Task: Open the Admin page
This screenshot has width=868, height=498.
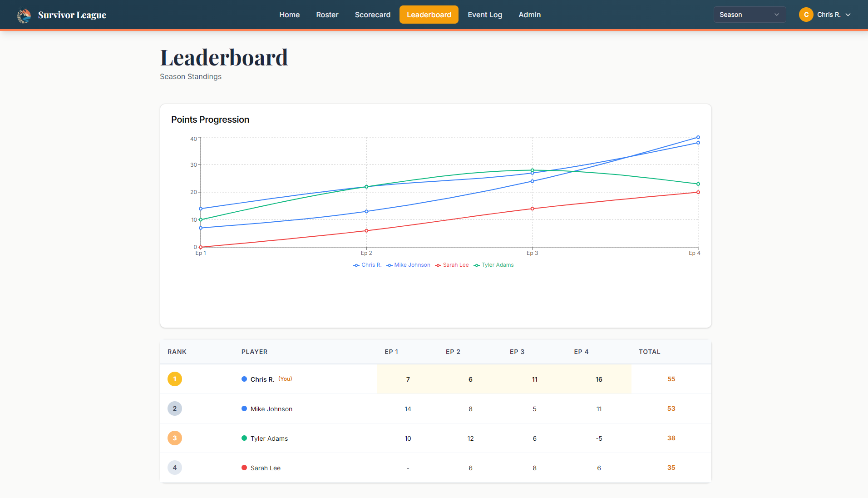Action: pos(529,15)
